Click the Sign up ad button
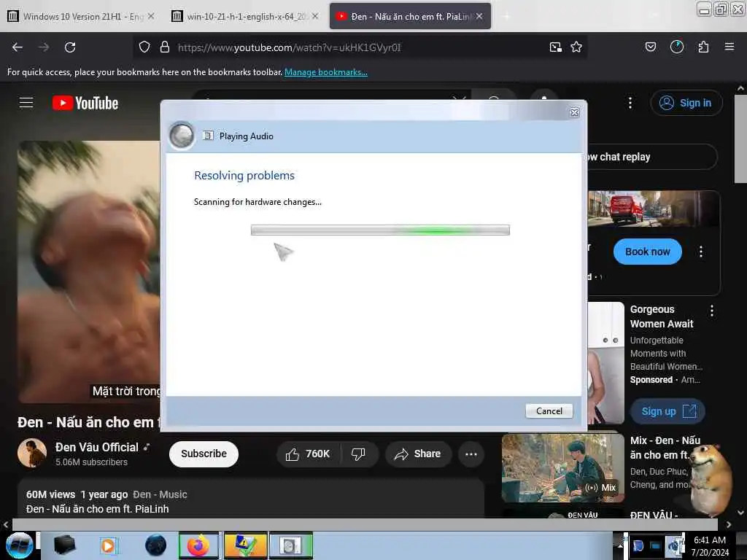The image size is (747, 560). tap(667, 411)
